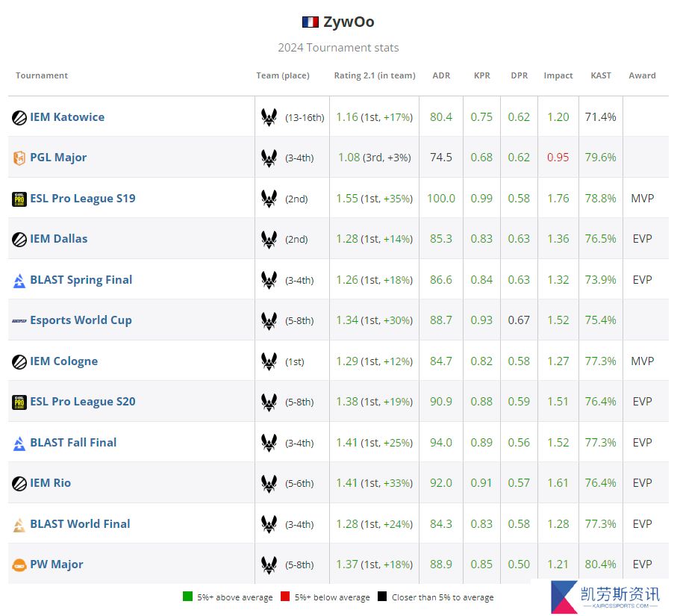Click the Esports World Cup logo icon
This screenshot has width=680, height=616.
click(x=19, y=321)
